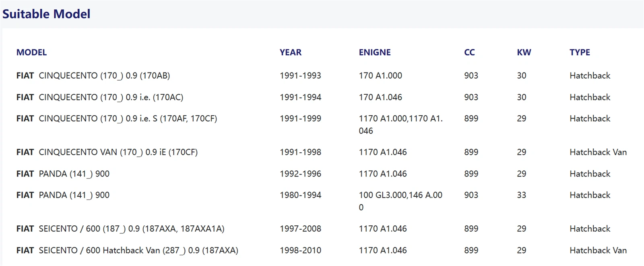Click engine codes 100 GL3.000,146 A.000

[x=400, y=202]
